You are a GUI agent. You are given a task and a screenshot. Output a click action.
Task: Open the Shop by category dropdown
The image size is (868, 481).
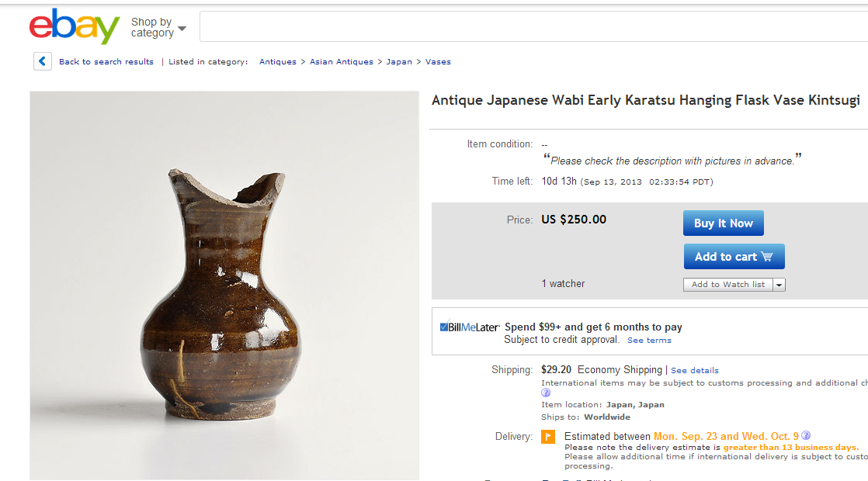[x=158, y=28]
